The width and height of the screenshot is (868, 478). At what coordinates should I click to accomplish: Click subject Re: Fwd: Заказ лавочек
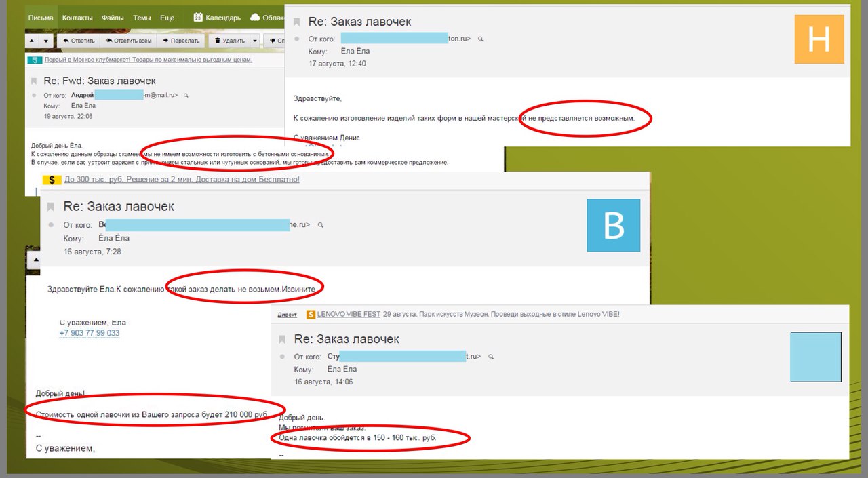(x=100, y=81)
